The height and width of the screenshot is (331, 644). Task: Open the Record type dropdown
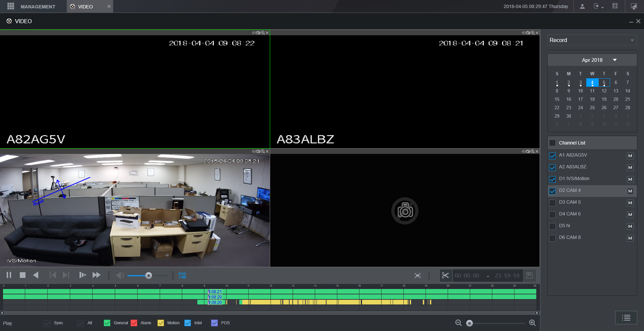click(x=592, y=40)
